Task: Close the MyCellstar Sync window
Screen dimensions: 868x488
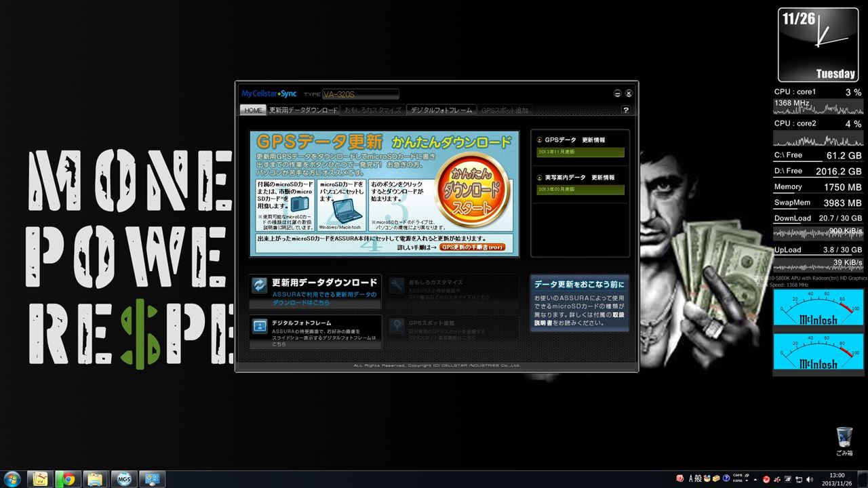Action: point(629,94)
